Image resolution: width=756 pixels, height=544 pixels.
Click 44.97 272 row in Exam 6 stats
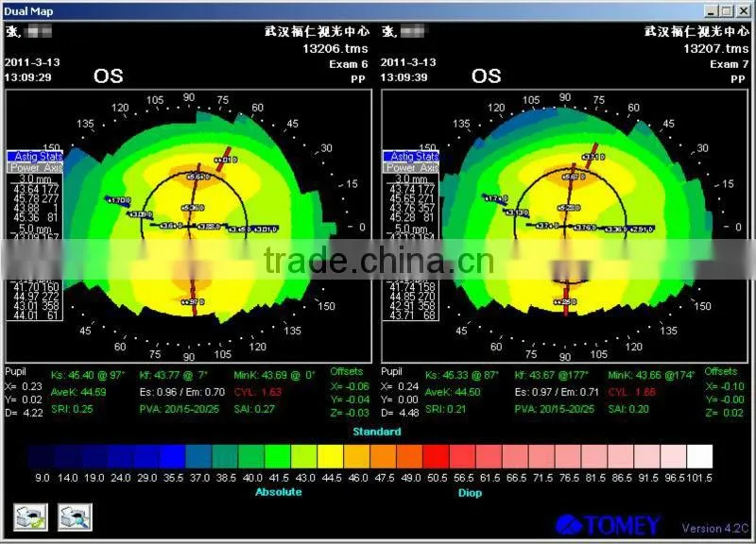click(36, 297)
